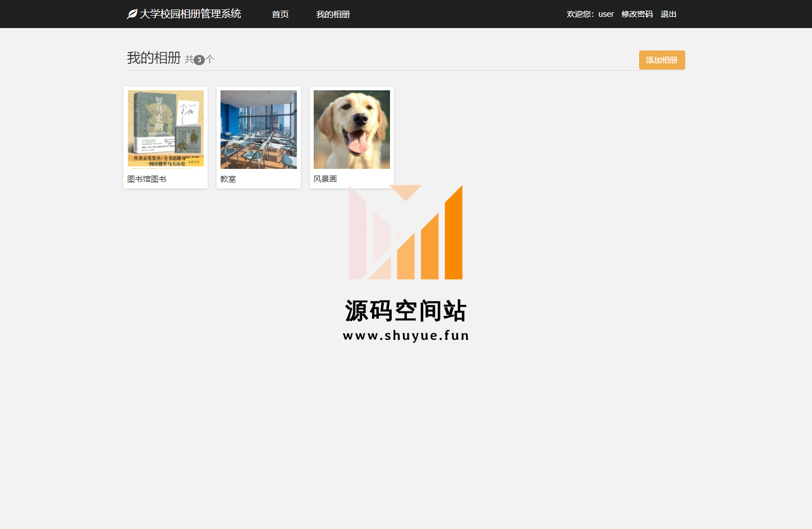The image size is (812, 529).
Task: Click the 图书馆图书 album caption
Action: [x=147, y=179]
